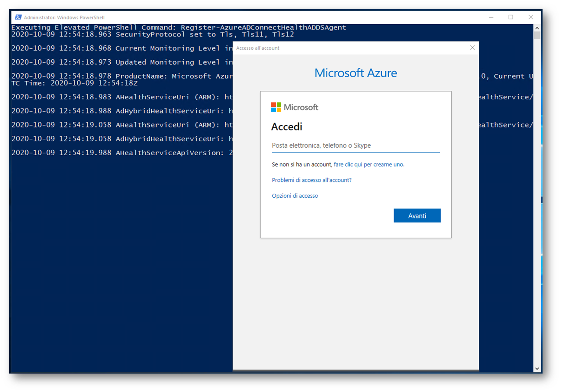Click the Avanti button
This screenshot has height=392, width=561.
click(x=417, y=216)
